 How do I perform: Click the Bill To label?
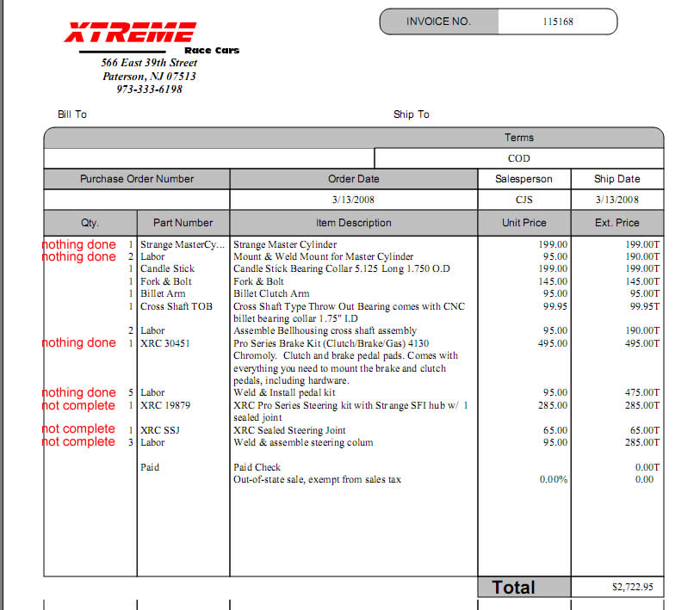pos(72,114)
